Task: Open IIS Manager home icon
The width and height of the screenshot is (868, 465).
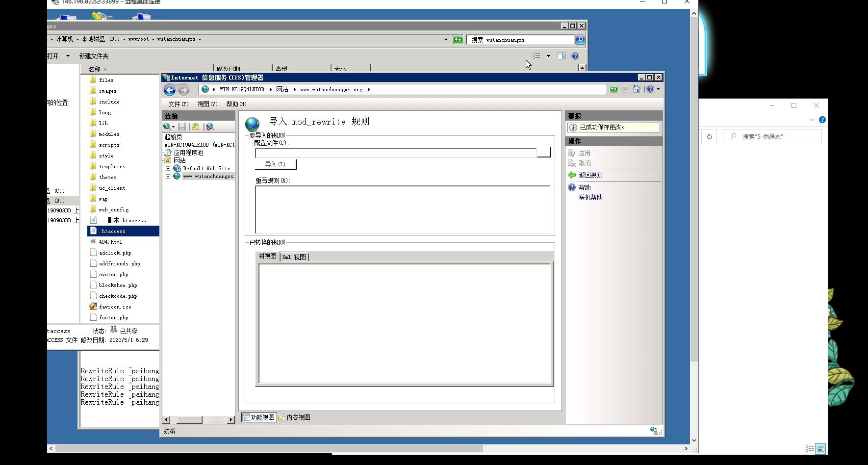Action: pos(637,89)
